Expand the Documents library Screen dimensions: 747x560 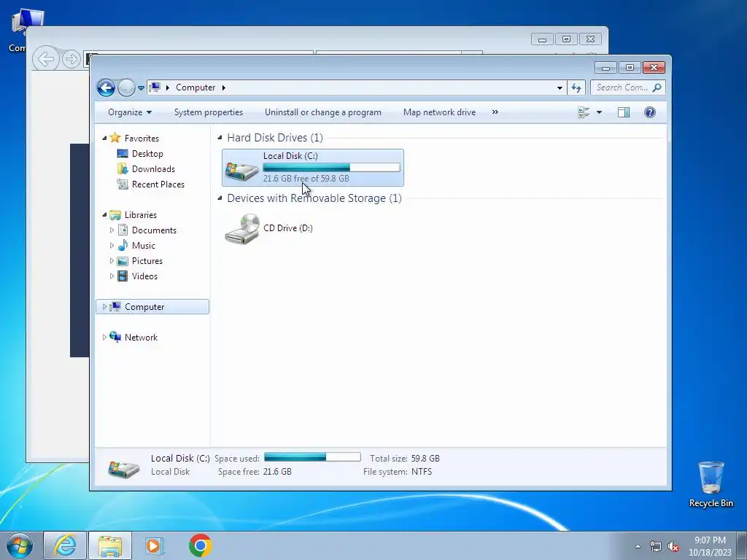click(x=112, y=230)
